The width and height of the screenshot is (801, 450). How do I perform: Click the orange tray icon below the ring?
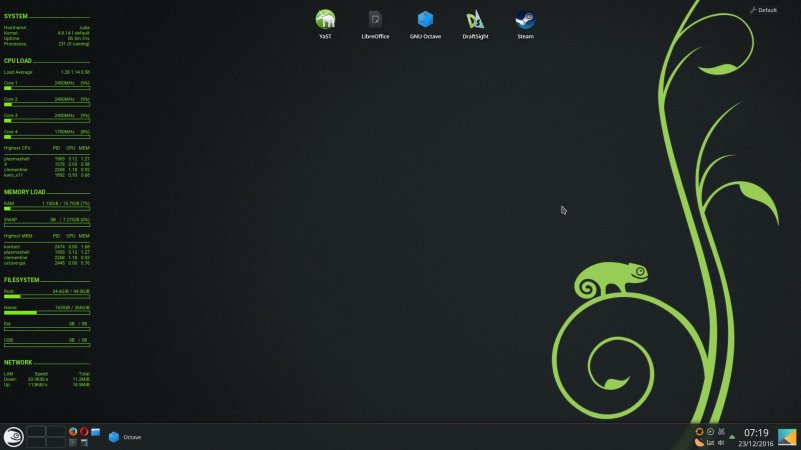pos(699,443)
